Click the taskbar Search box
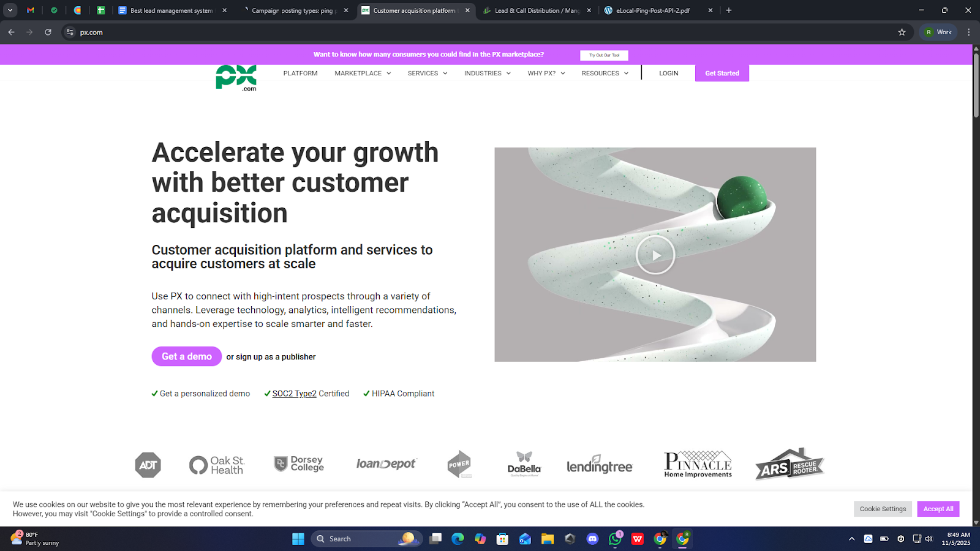Viewport: 980px width, 551px height. pyautogui.click(x=367, y=539)
